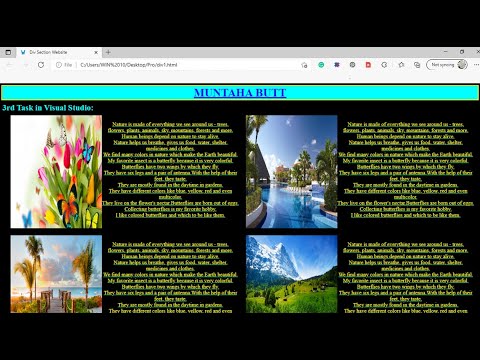Viewport: 480px width, 360px height.
Task: Open the grey round extension icon
Action: tap(352, 65)
